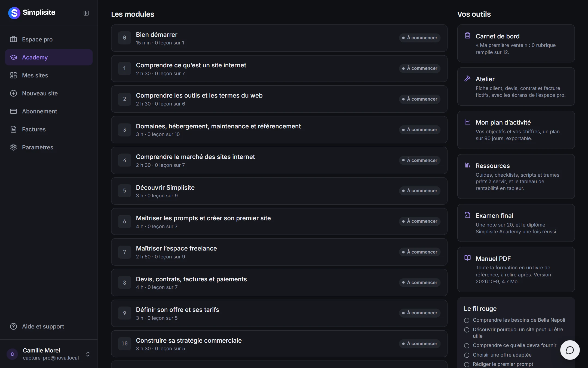Collapse the sidebar panel icon
588x368 pixels.
(86, 13)
